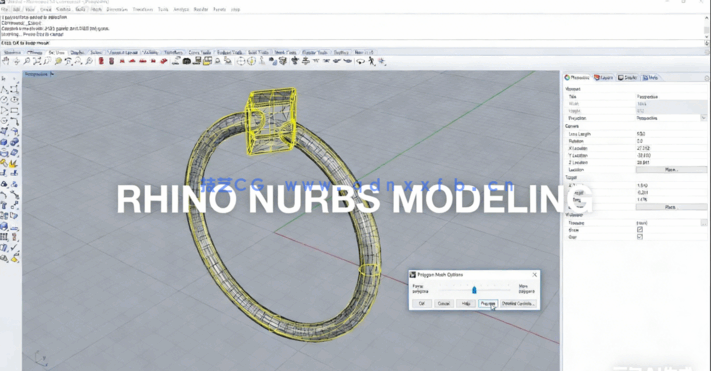Image resolution: width=711 pixels, height=371 pixels.
Task: Activate the Zoom Dynamic magnifier icon
Action: pyautogui.click(x=27, y=61)
